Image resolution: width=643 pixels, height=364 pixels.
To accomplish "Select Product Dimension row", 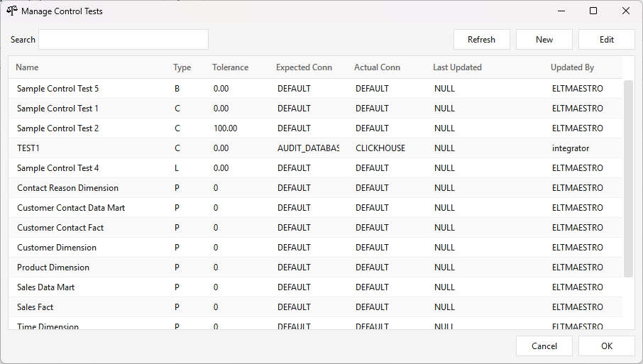I will [315, 268].
